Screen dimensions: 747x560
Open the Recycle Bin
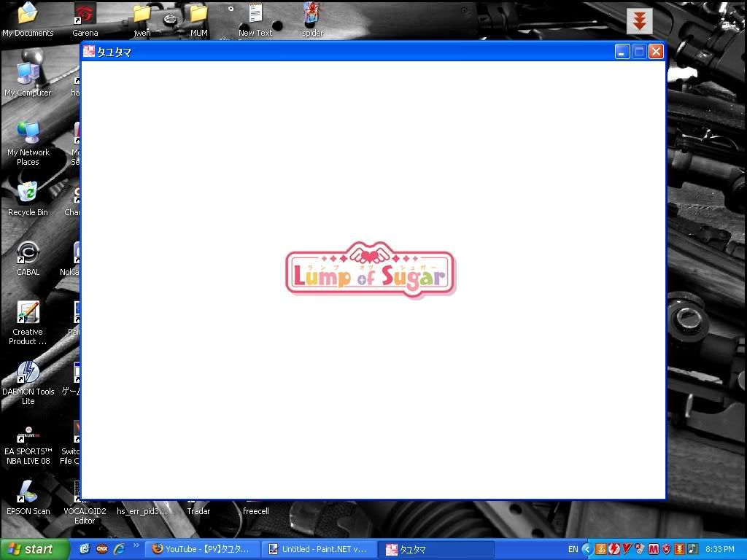click(x=28, y=199)
